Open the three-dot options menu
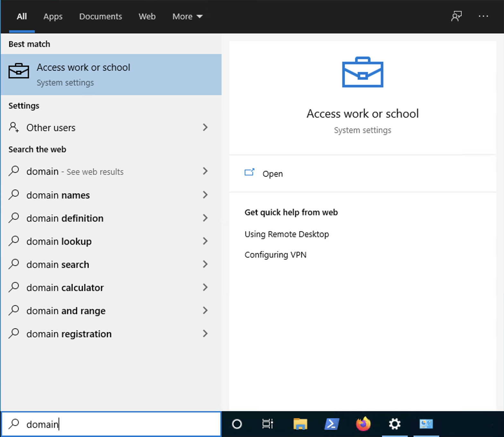Image resolution: width=504 pixels, height=437 pixels. (483, 16)
